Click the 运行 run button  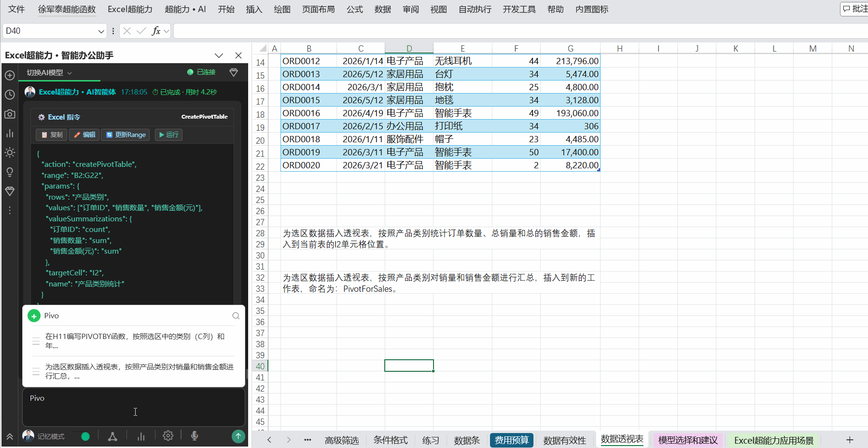[x=168, y=135]
